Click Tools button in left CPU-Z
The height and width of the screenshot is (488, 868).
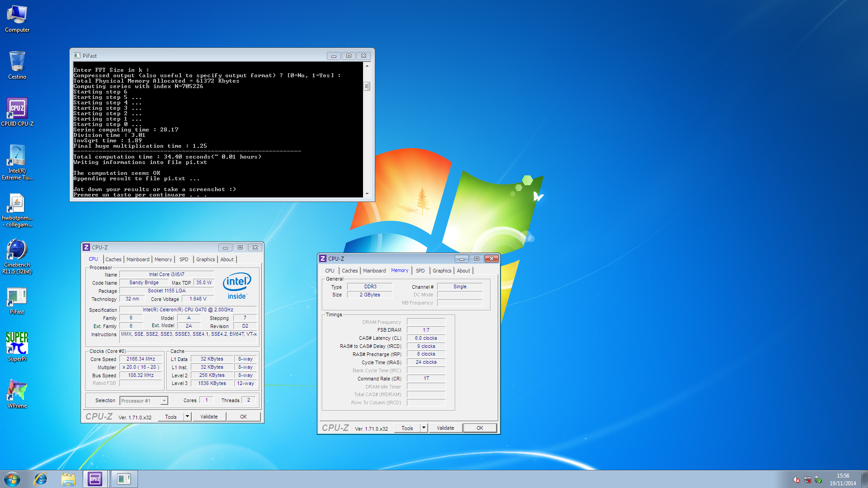(171, 417)
